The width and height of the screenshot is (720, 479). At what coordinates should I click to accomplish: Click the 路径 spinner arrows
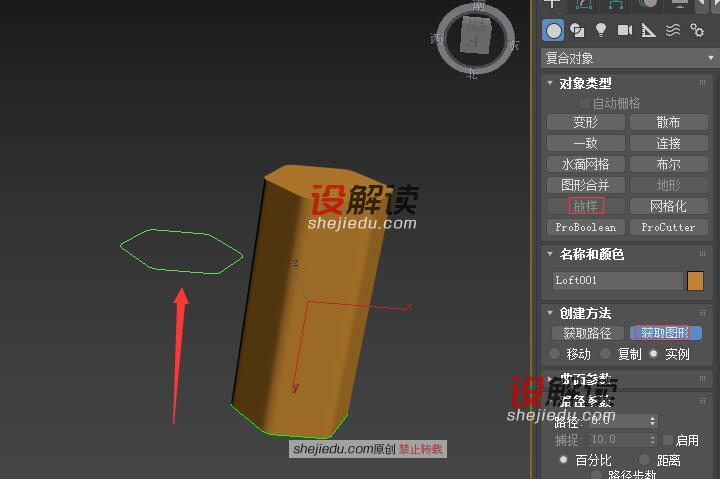652,421
